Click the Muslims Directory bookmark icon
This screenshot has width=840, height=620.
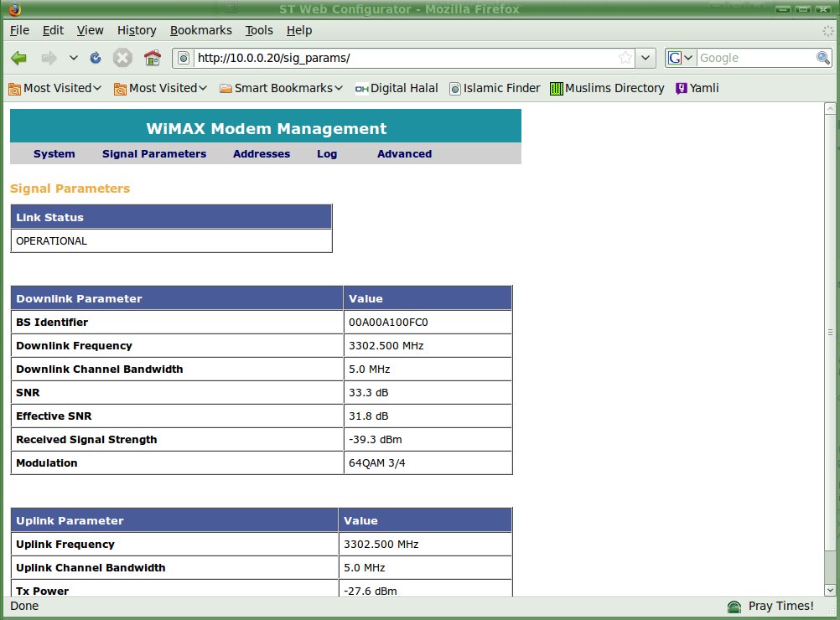(x=556, y=88)
